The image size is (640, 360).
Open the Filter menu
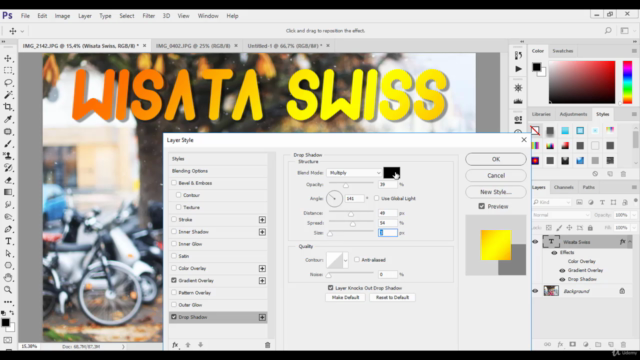pyautogui.click(x=149, y=16)
